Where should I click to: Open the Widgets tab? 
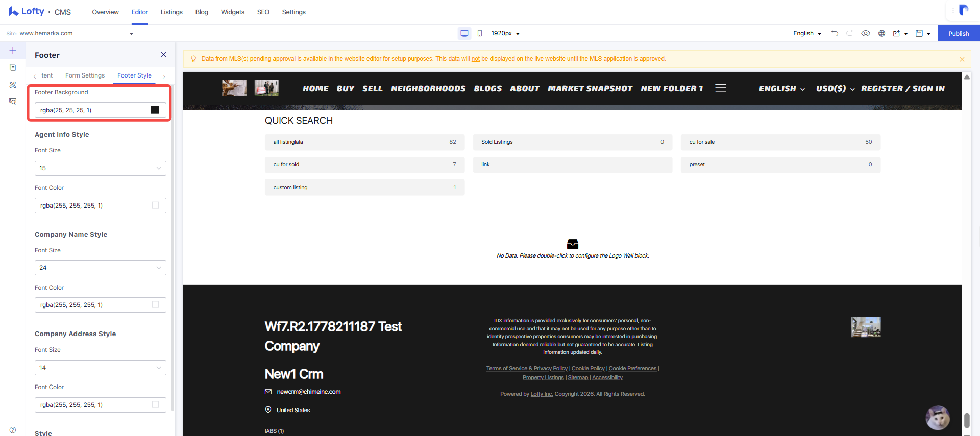tap(233, 12)
